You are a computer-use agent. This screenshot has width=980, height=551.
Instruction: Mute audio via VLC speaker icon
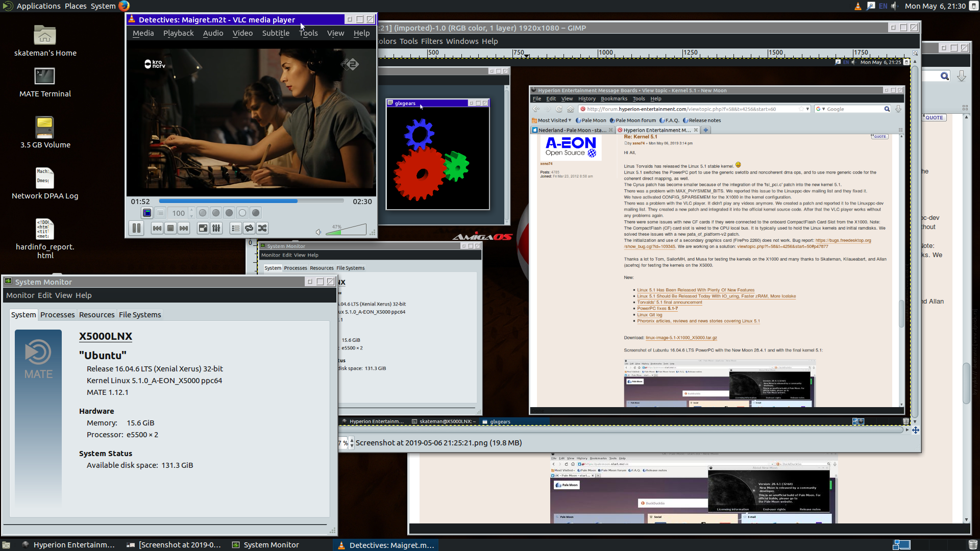[318, 232]
